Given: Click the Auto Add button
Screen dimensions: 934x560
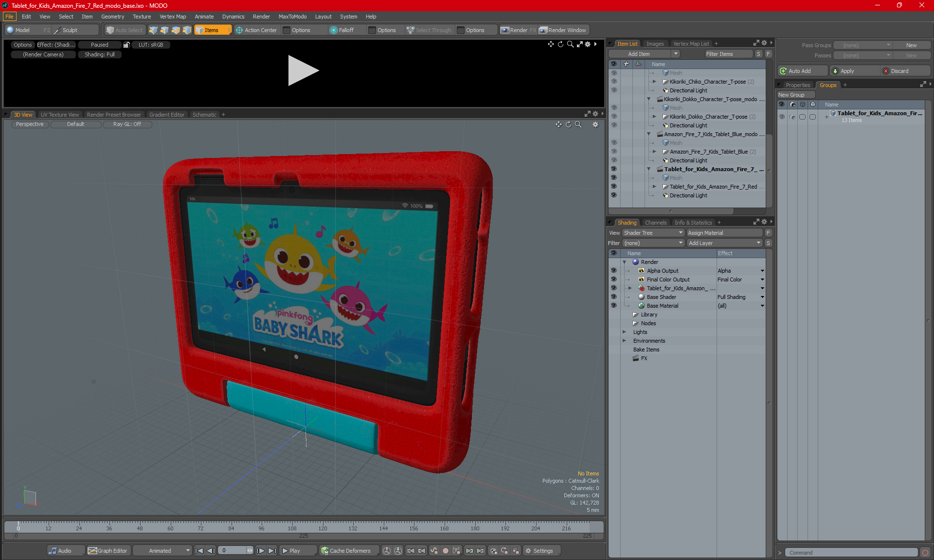Looking at the screenshot, I should click(803, 71).
